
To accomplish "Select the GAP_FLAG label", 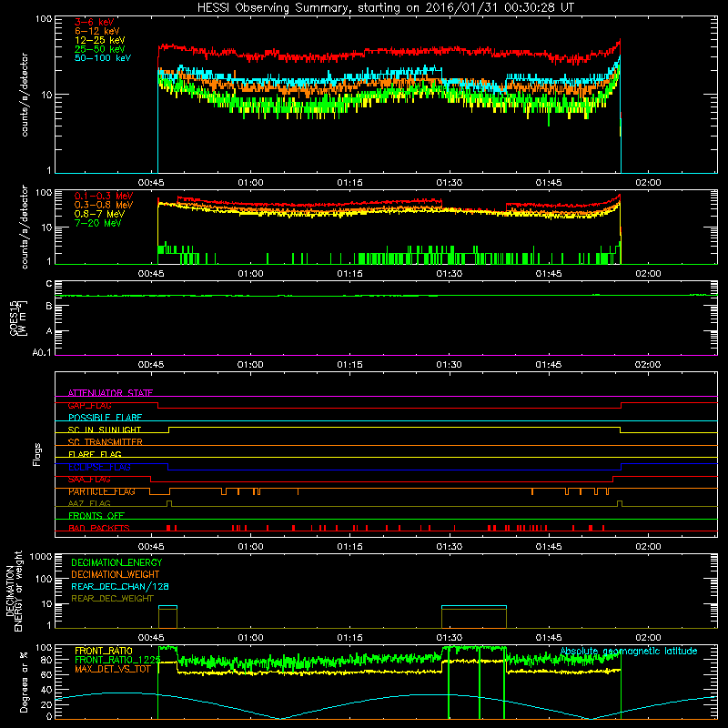I will 89,405.
